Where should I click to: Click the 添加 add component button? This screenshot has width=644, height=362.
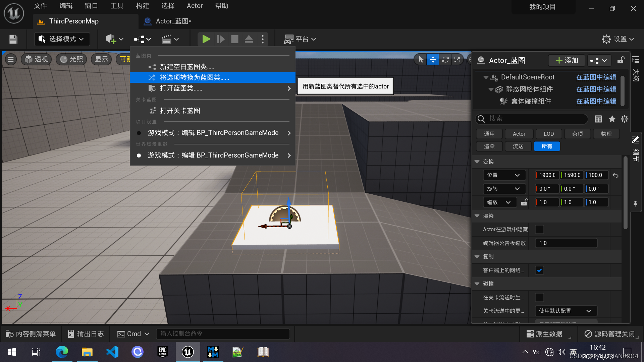(567, 60)
